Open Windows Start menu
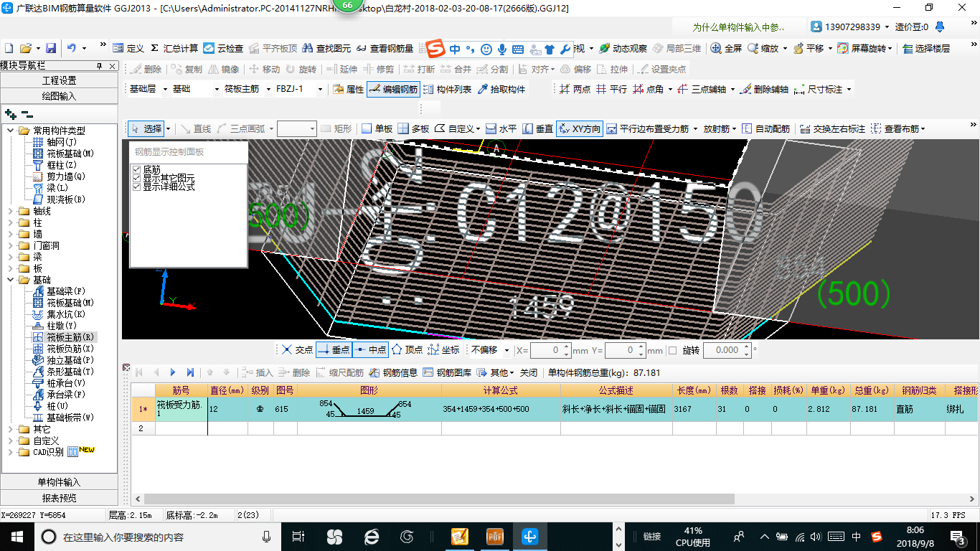Screen dimensions: 980x551 [x=17, y=536]
